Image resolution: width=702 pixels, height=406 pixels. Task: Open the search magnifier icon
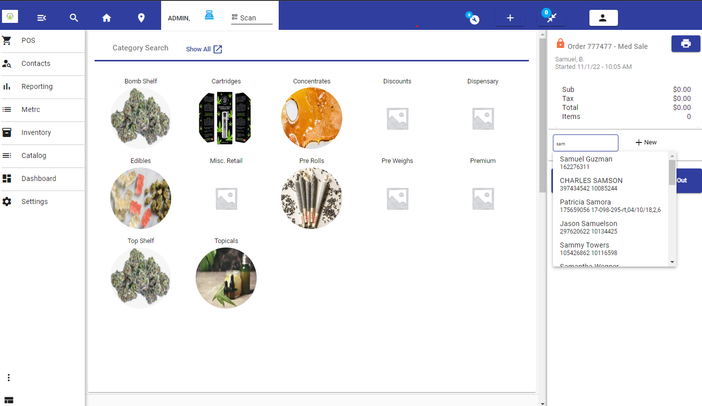click(74, 18)
